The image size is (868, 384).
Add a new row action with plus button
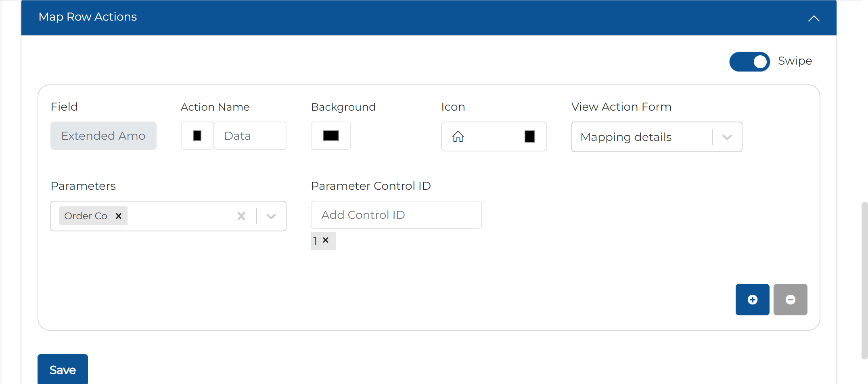(x=752, y=300)
